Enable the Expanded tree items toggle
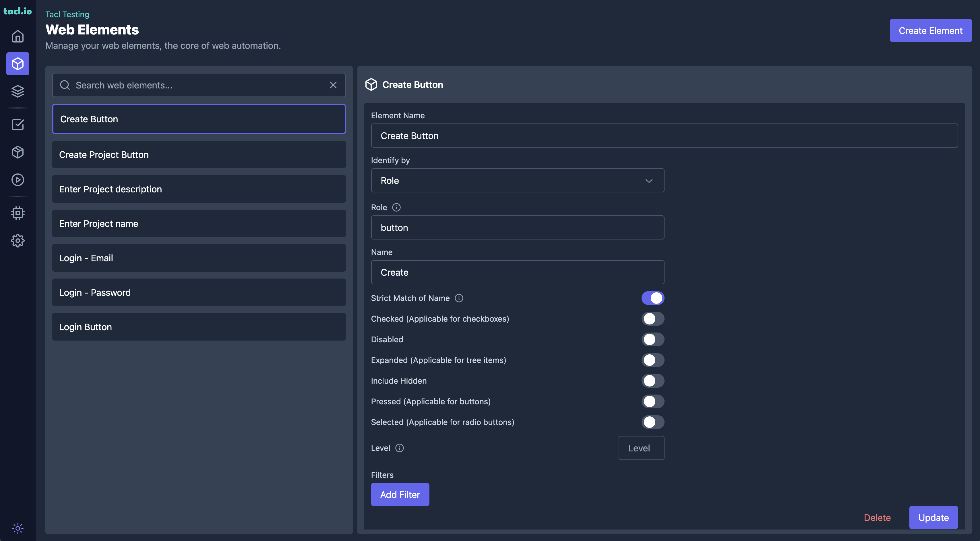The height and width of the screenshot is (541, 980). coord(653,360)
